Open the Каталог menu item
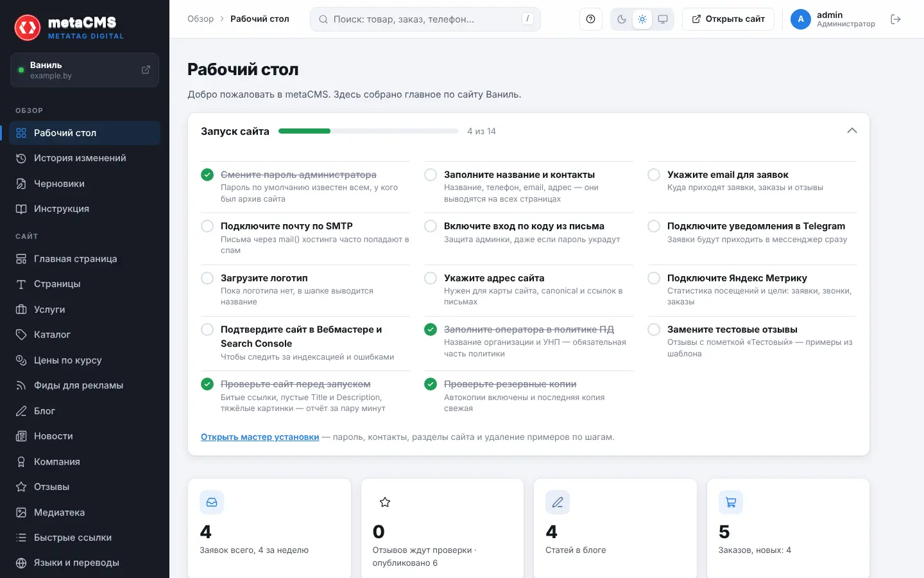924x578 pixels. [x=85, y=335]
